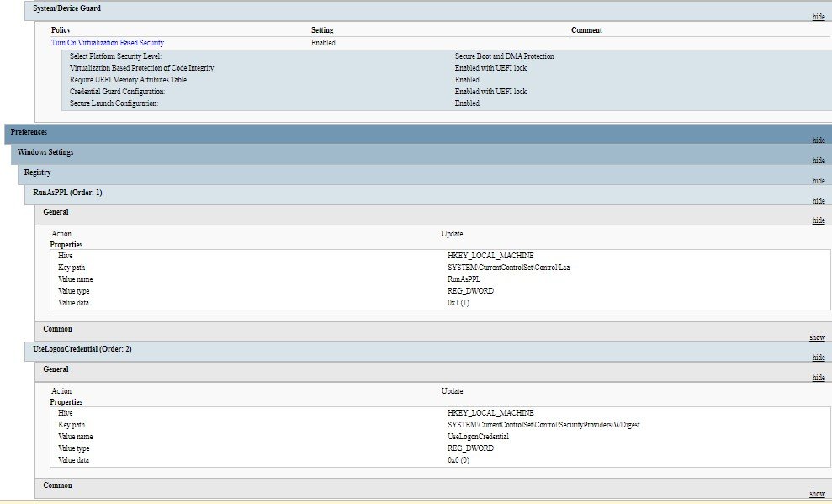
Task: Click 'Credential Guard Configuration:' label
Action: [117, 91]
